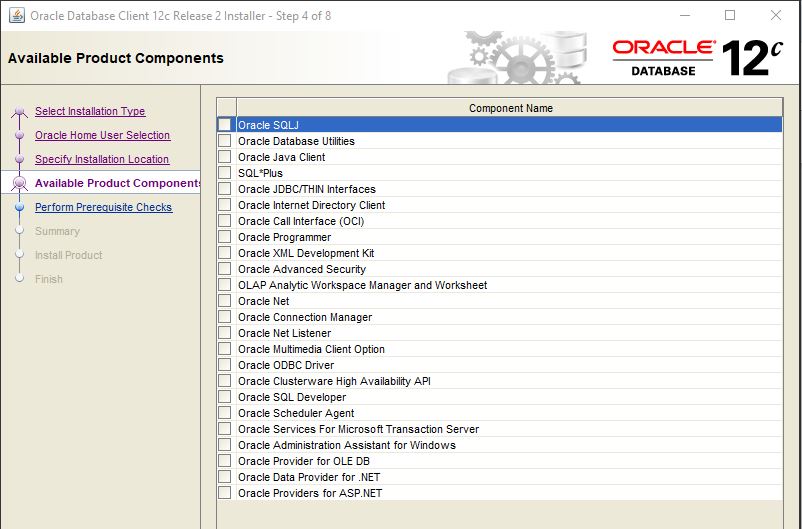802x529 pixels.
Task: Check Oracle Clusterware High Availability API box
Action: [225, 381]
